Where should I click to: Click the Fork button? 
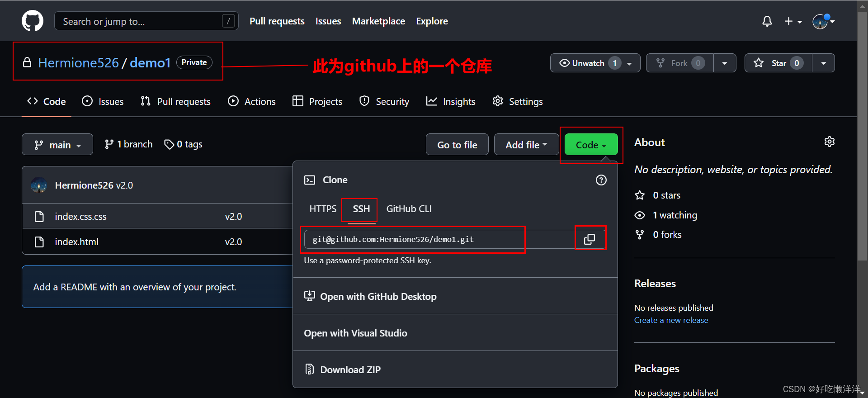point(680,63)
